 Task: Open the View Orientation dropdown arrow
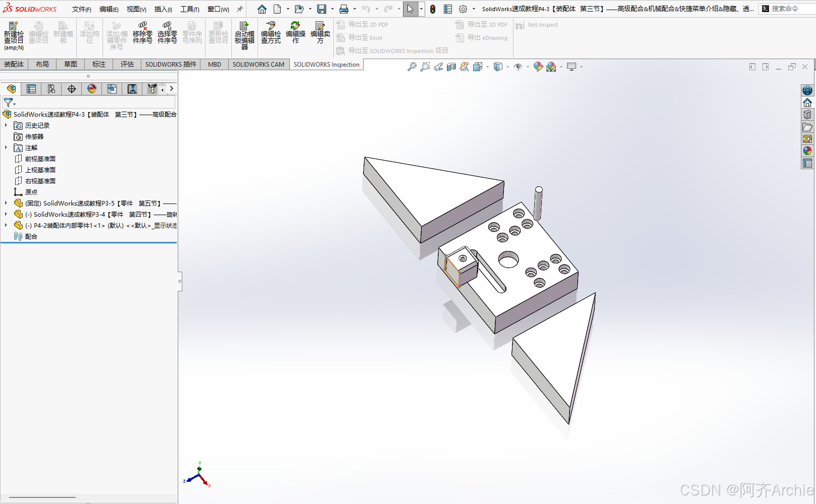(x=487, y=67)
